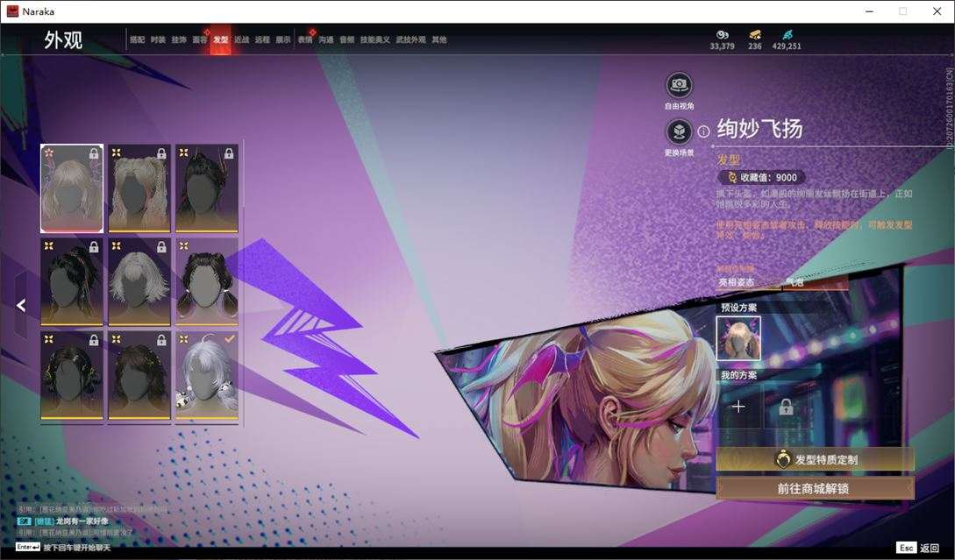This screenshot has height=560, width=955.
Task: Focus the chat bar 按下回车键开始聊天
Action: (x=77, y=548)
